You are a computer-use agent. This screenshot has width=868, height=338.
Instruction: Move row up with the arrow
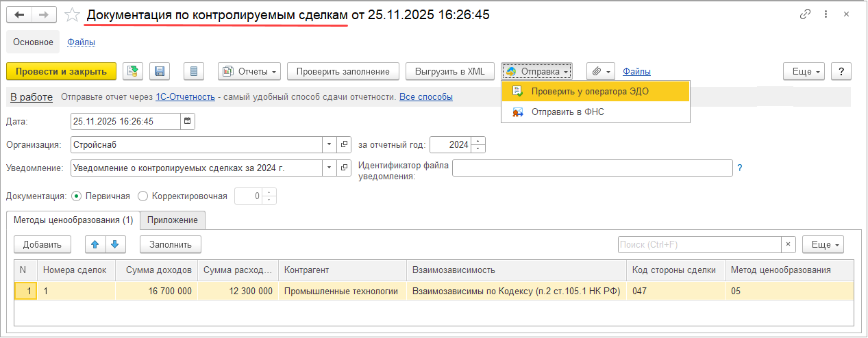tap(96, 244)
